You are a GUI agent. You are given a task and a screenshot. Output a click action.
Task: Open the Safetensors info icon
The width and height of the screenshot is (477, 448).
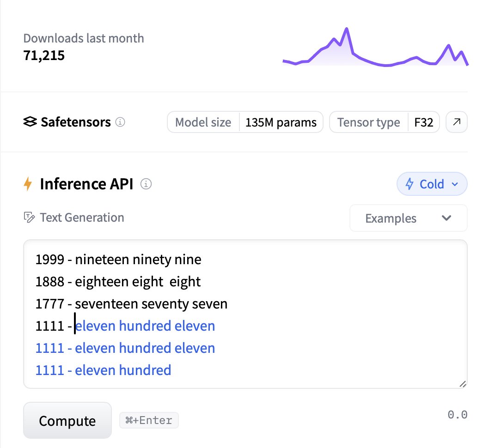point(120,122)
